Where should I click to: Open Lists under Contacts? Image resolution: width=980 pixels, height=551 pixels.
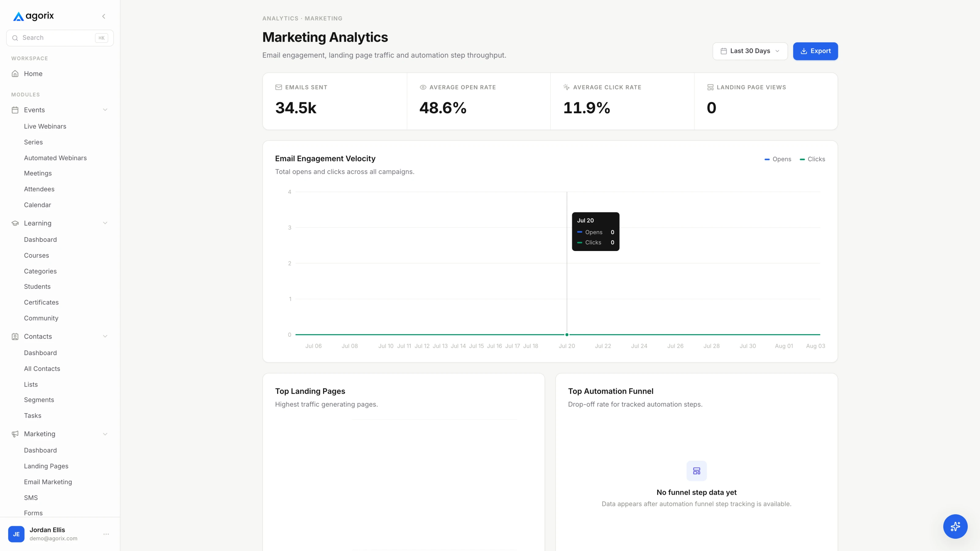[x=31, y=384]
